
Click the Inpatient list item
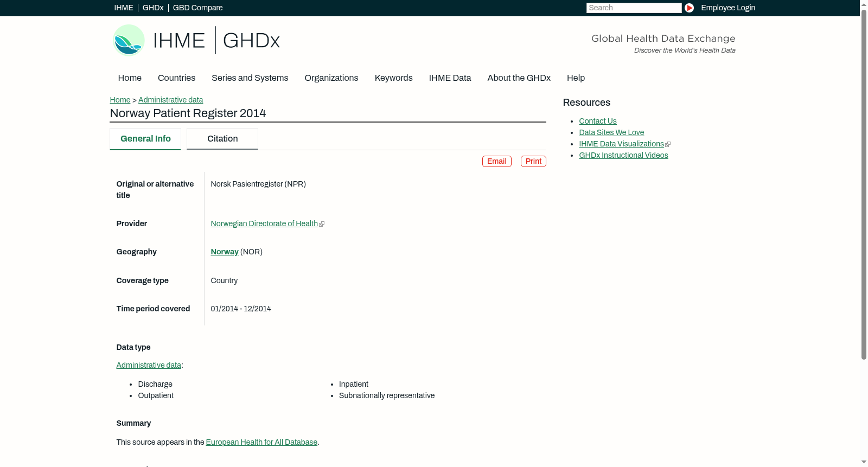point(354,384)
